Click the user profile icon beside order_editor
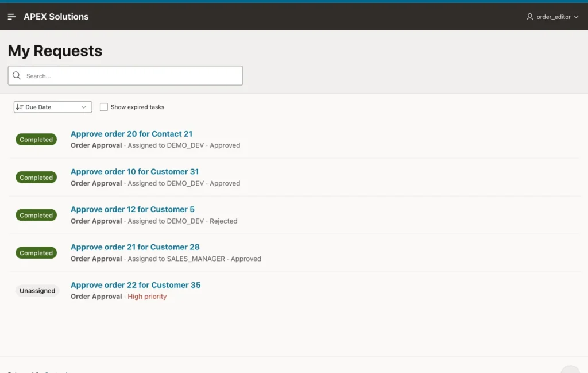This screenshot has height=373, width=588. pos(529,17)
